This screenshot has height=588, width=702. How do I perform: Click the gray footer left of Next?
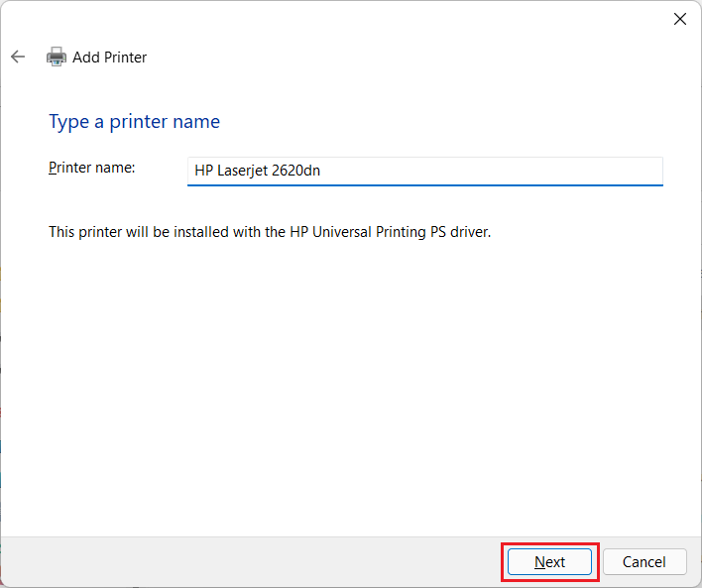click(248, 562)
